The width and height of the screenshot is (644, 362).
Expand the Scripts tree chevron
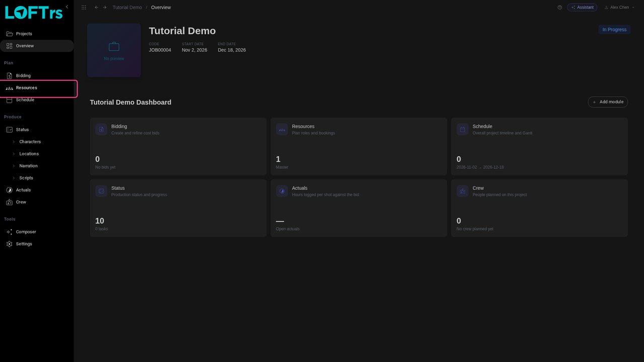14,178
